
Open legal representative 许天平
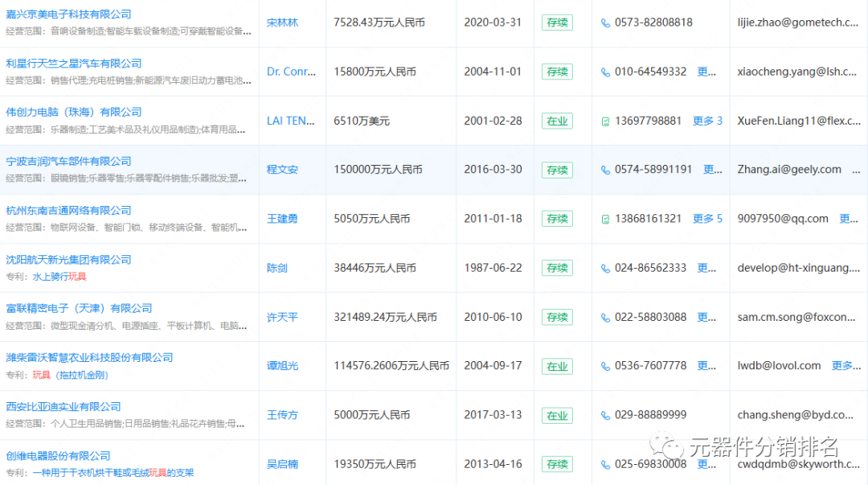282,317
